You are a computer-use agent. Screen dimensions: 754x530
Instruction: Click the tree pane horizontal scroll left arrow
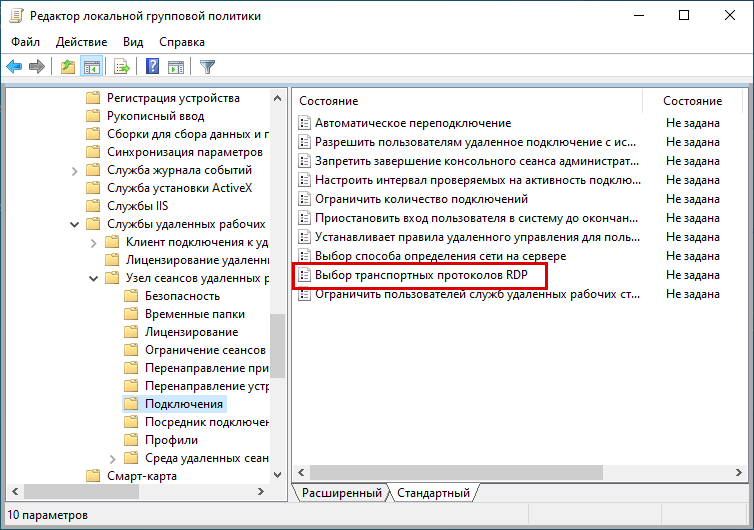[x=15, y=492]
